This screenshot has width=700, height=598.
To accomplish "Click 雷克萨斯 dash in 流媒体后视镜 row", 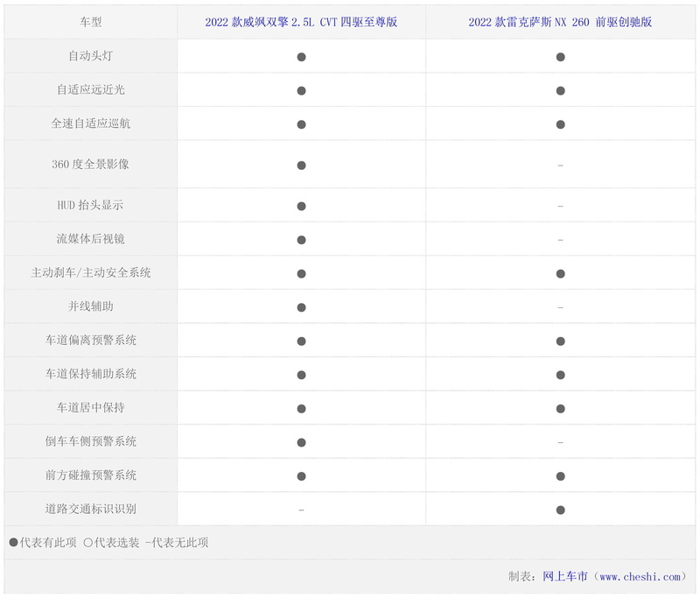I will pyautogui.click(x=560, y=240).
